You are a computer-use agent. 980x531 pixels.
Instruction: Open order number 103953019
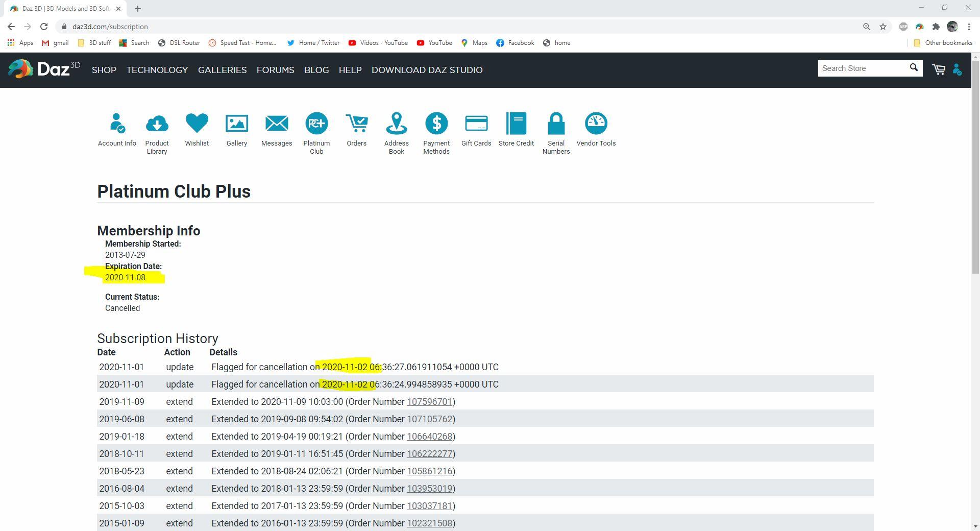(430, 489)
